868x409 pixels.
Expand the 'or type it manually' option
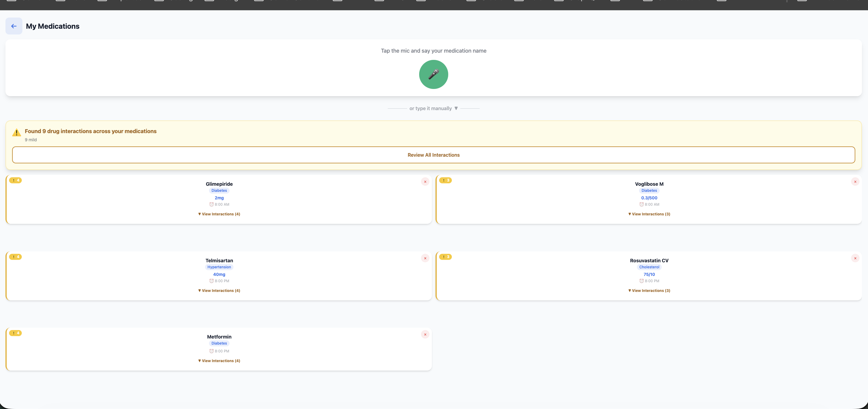click(x=433, y=108)
